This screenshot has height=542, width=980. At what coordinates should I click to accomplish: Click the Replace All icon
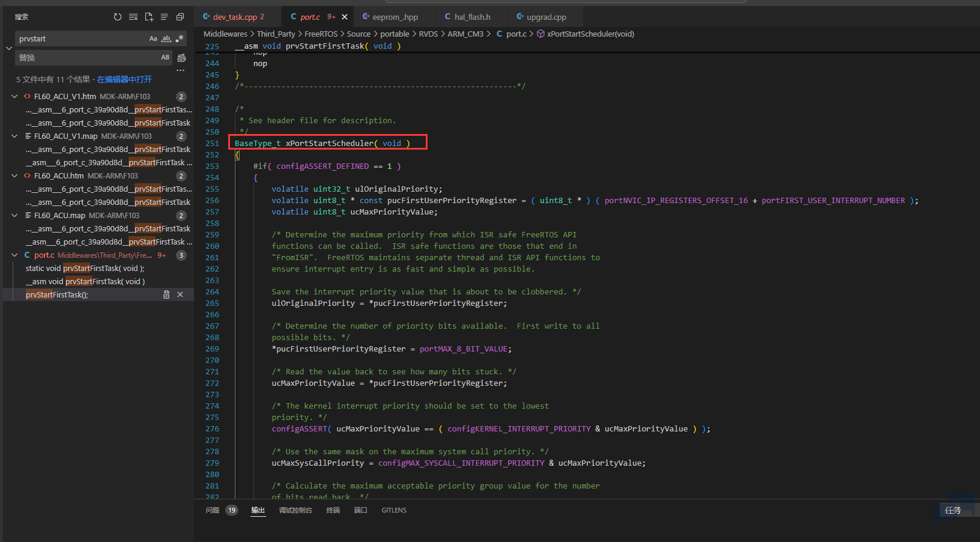[181, 58]
